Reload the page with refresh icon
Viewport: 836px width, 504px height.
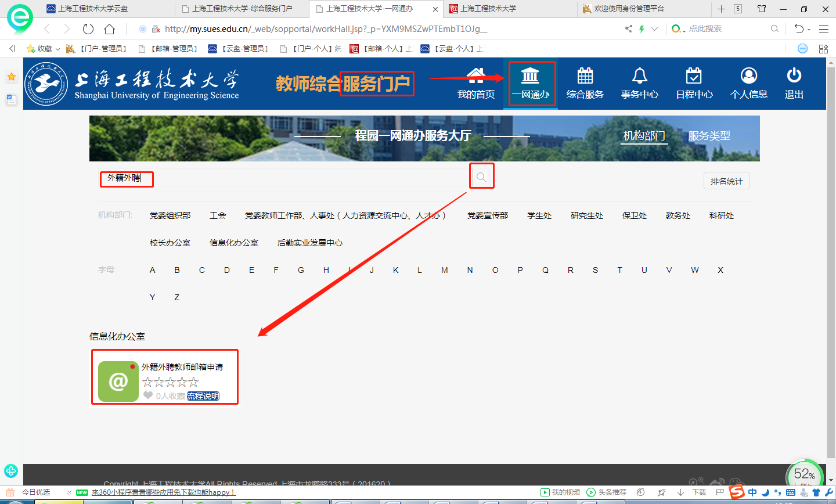(88, 29)
